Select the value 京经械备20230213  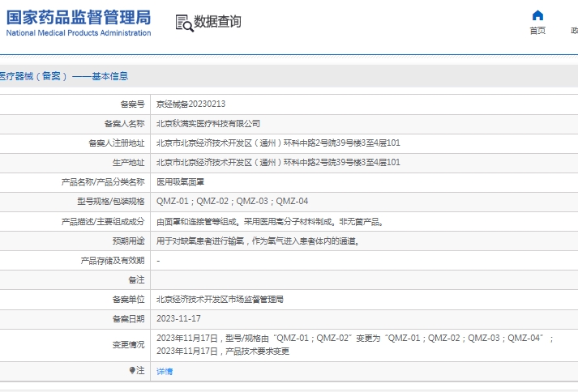[191, 104]
